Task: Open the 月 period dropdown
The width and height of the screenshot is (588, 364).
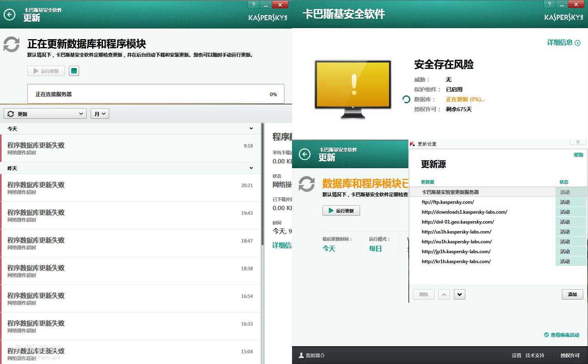Action: (x=100, y=114)
